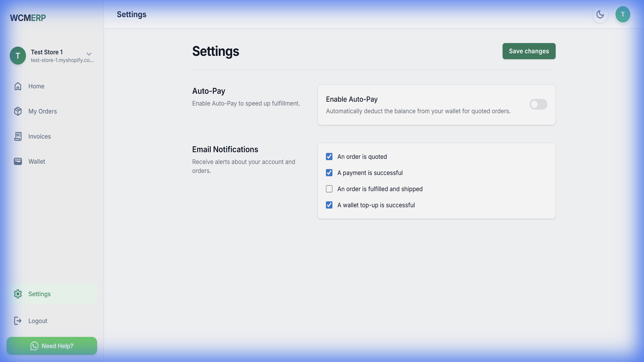This screenshot has height=362, width=644.
Task: Enable the Auto-Pay switch
Action: point(538,105)
